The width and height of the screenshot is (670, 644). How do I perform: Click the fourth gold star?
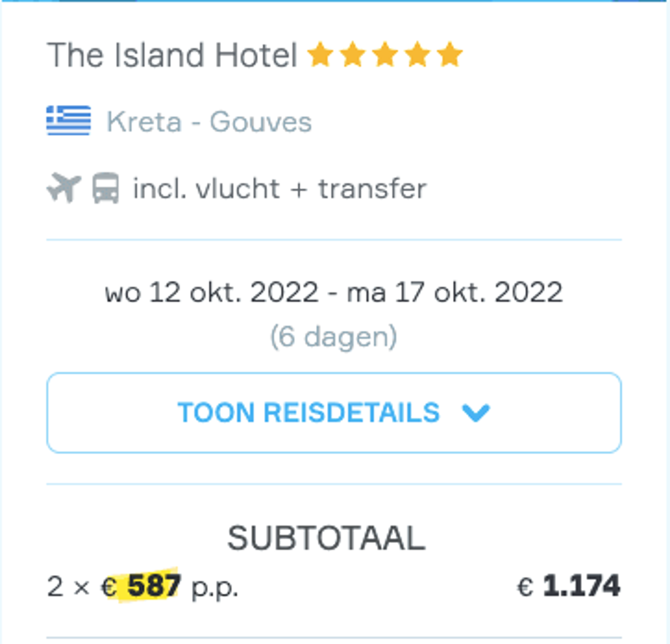(417, 54)
